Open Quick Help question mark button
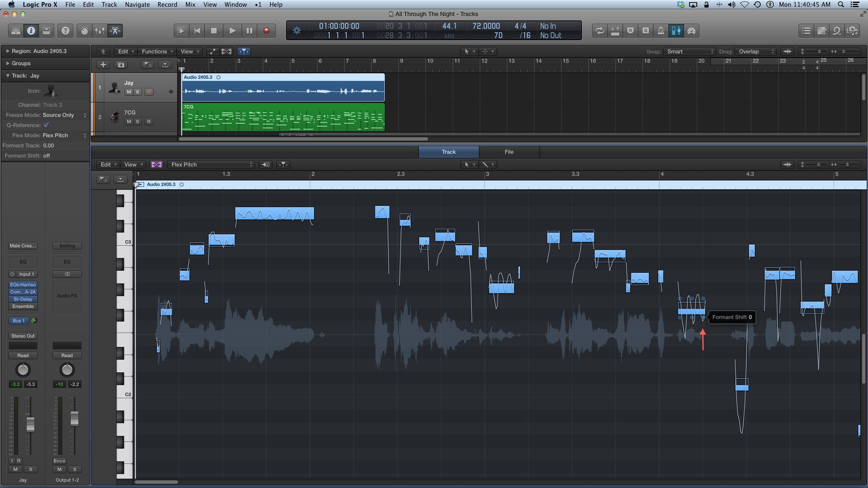This screenshot has width=868, height=488. pyautogui.click(x=65, y=30)
